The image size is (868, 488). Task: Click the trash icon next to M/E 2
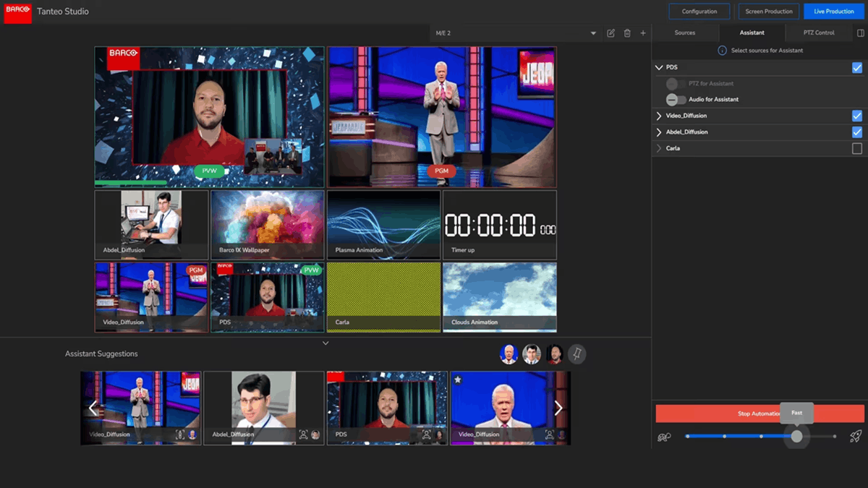pos(626,33)
